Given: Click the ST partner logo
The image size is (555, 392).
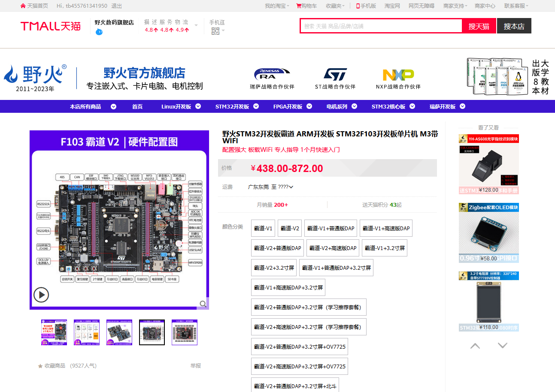Looking at the screenshot, I should click(x=335, y=74).
